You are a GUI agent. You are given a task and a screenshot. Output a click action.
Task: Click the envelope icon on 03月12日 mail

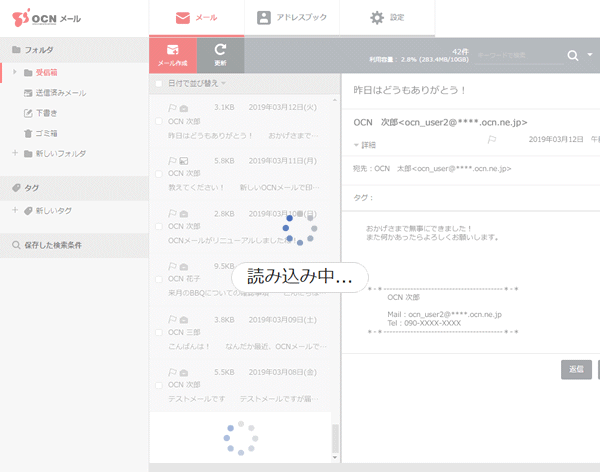[x=184, y=108]
